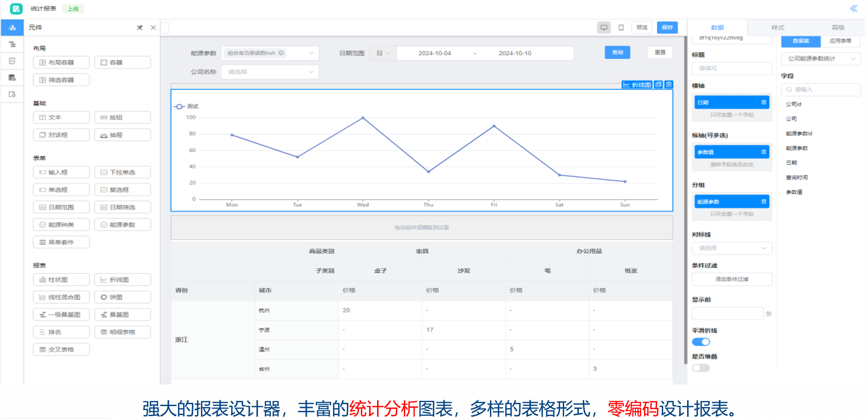Toggle the 平滑折线 switch off
The width and height of the screenshot is (868, 419).
[x=701, y=342]
